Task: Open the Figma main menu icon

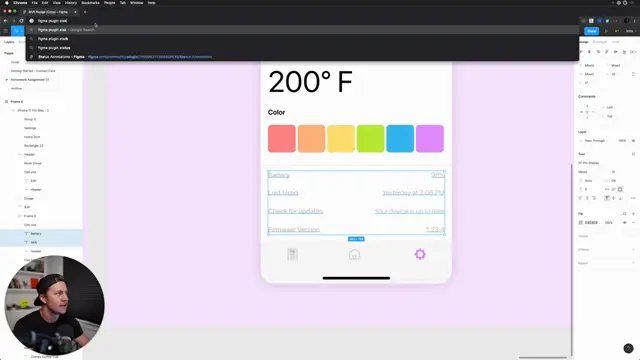Action: coord(6,31)
